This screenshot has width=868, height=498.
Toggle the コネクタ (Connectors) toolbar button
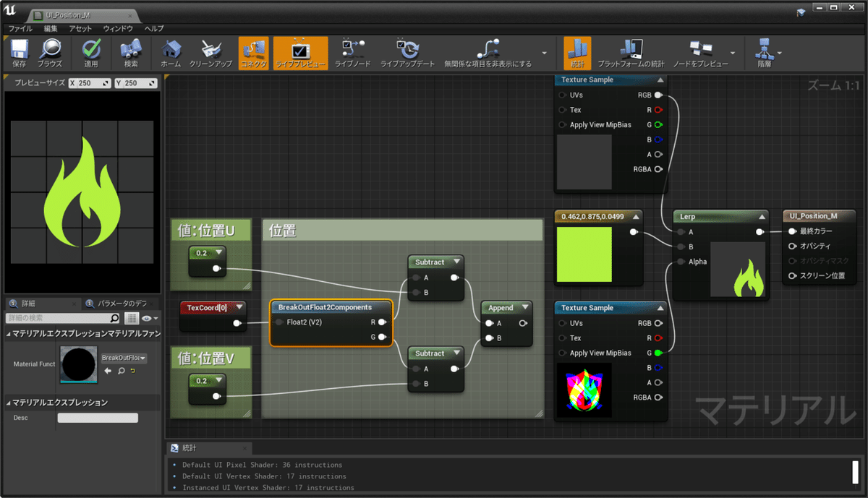[x=253, y=53]
